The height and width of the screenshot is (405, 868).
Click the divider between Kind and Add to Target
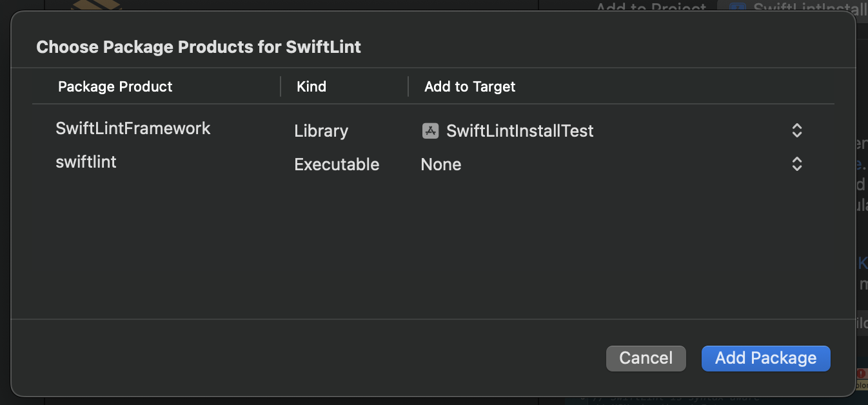click(408, 86)
